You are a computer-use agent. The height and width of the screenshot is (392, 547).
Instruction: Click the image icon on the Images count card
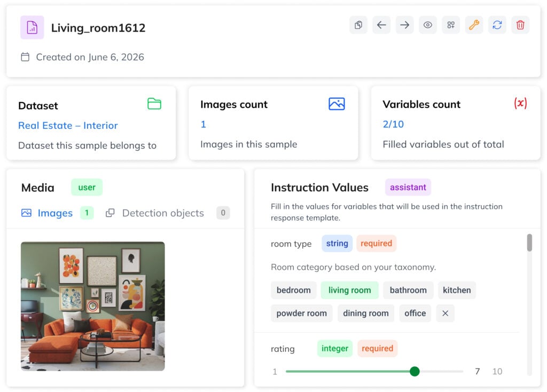pos(336,104)
